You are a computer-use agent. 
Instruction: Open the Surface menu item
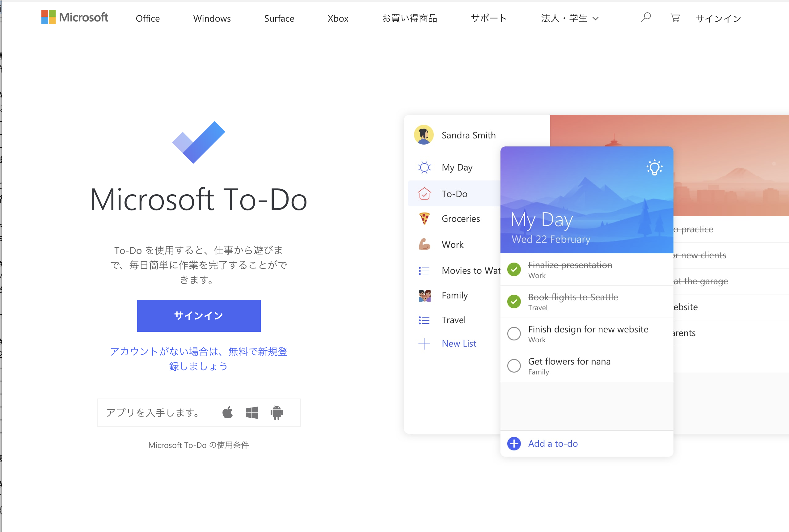point(279,18)
